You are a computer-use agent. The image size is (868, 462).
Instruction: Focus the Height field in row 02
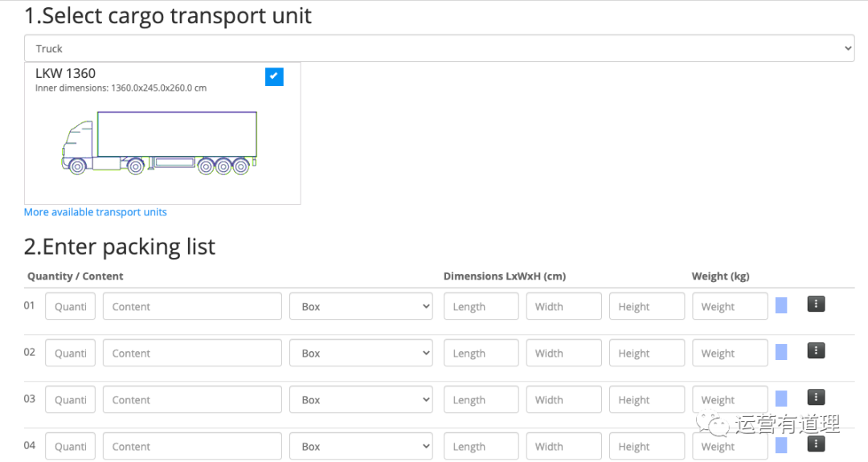(x=647, y=353)
